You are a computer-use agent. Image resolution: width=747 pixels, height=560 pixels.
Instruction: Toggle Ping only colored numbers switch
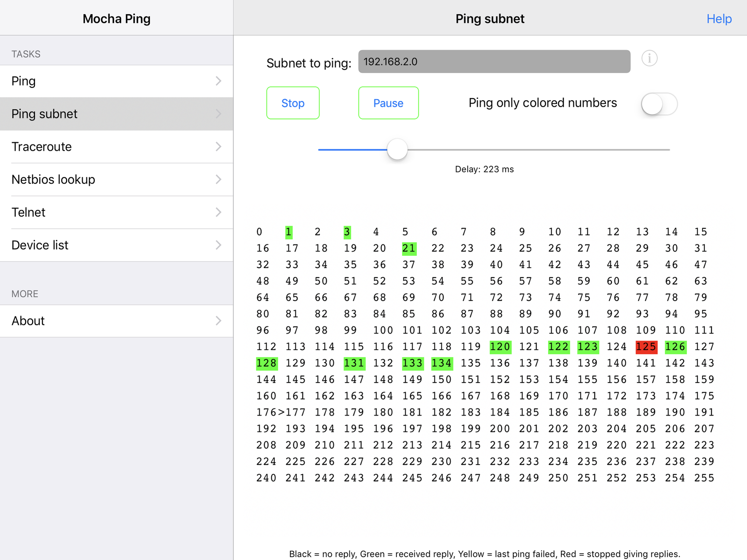pos(659,104)
